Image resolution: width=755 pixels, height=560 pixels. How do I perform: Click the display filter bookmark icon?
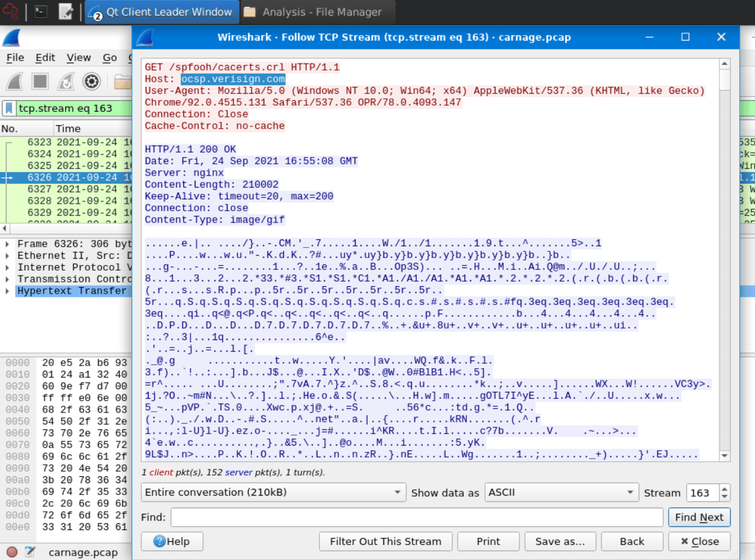9,108
